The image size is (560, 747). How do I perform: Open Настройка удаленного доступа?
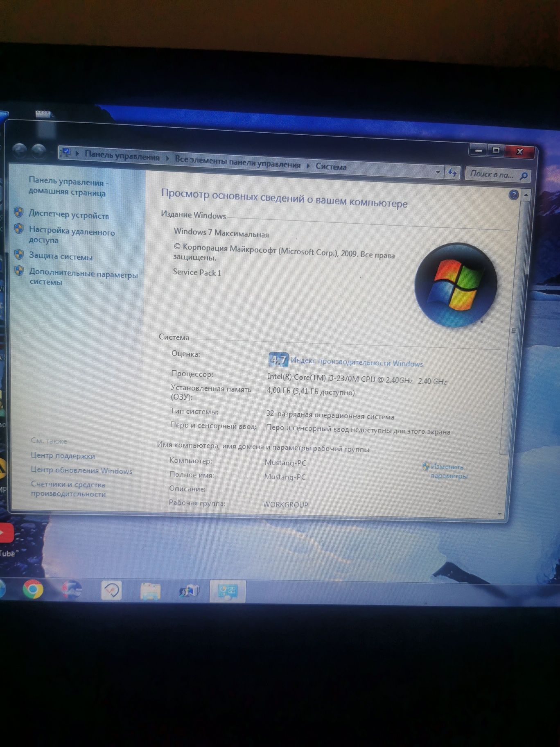click(72, 235)
